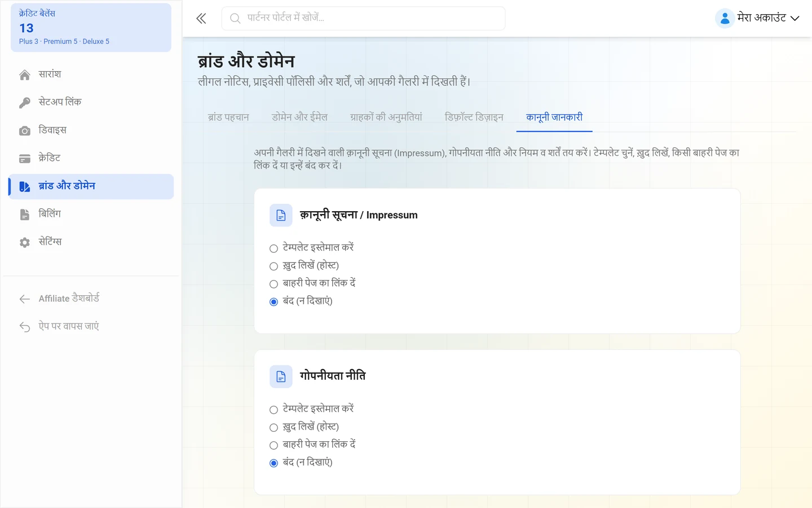Switch to डोमेन और ईमेल tab
This screenshot has width=812, height=508.
point(299,117)
